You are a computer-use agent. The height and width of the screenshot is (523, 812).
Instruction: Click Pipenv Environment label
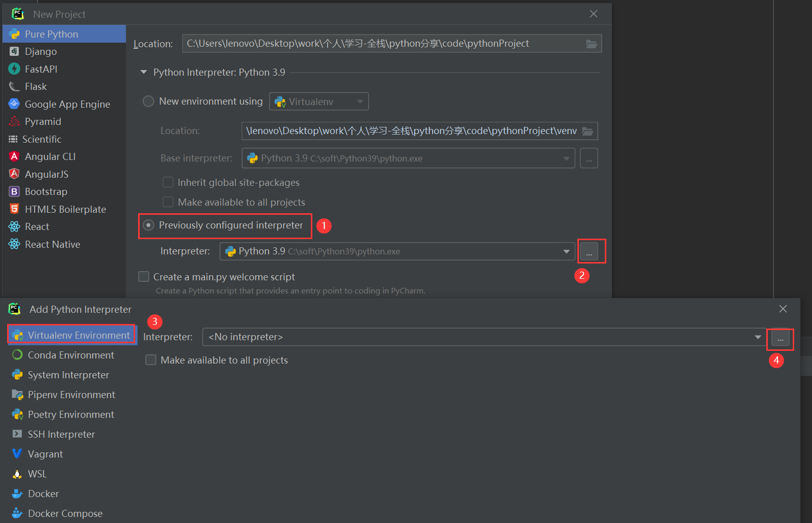coord(72,395)
